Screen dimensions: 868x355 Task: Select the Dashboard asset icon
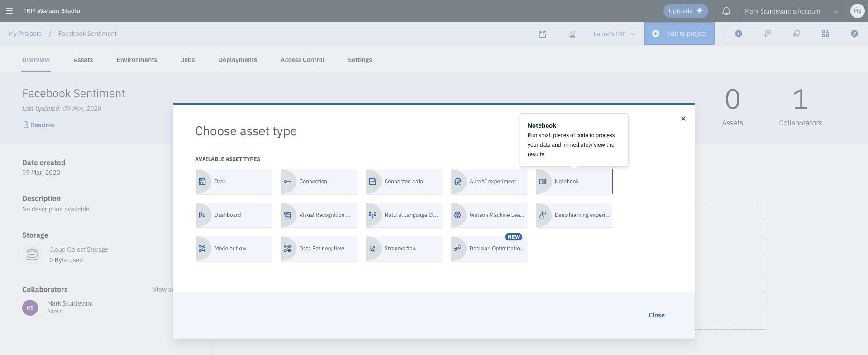pyautogui.click(x=202, y=215)
